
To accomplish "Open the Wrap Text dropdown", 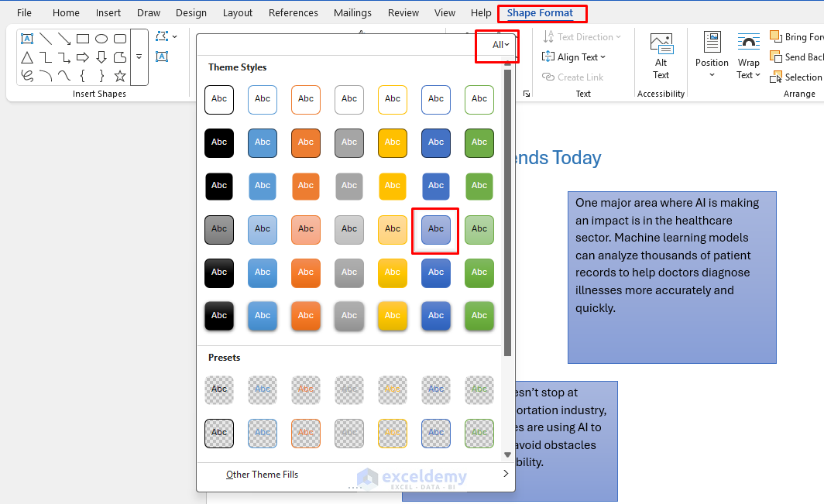I will coord(748,57).
